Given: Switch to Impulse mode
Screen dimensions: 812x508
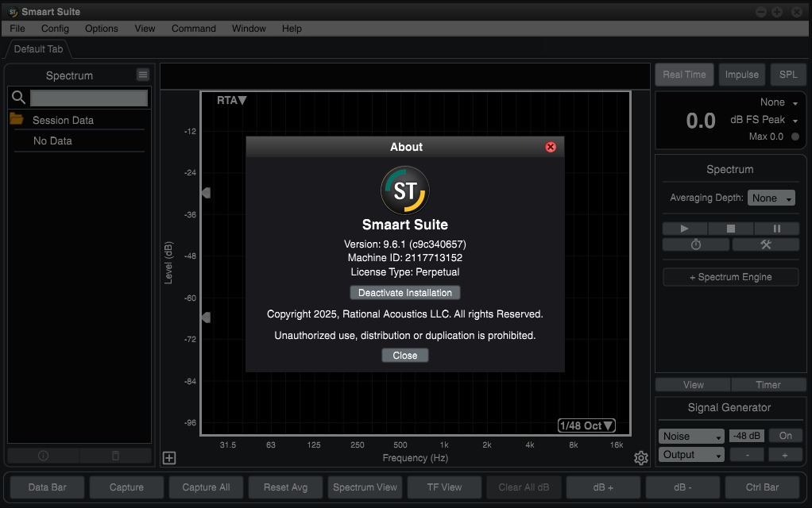Looking at the screenshot, I should [741, 75].
